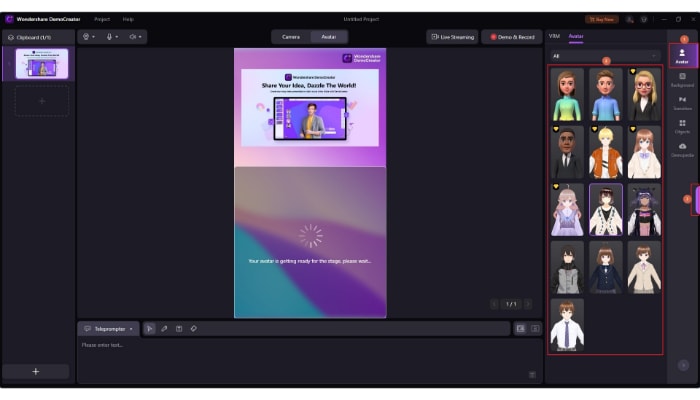Open the Clipboard (1/1) panel tab
Screen dimensions: 700x400
coord(30,38)
